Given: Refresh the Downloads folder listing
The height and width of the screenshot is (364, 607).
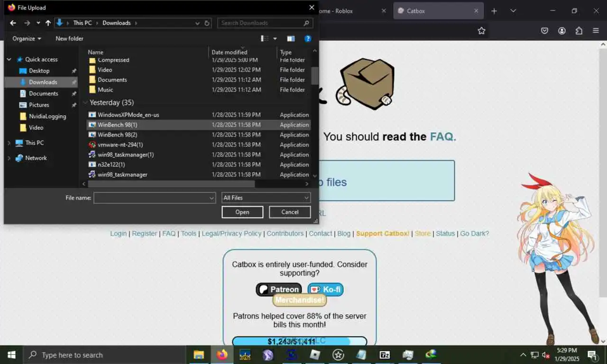Looking at the screenshot, I should pyautogui.click(x=207, y=23).
